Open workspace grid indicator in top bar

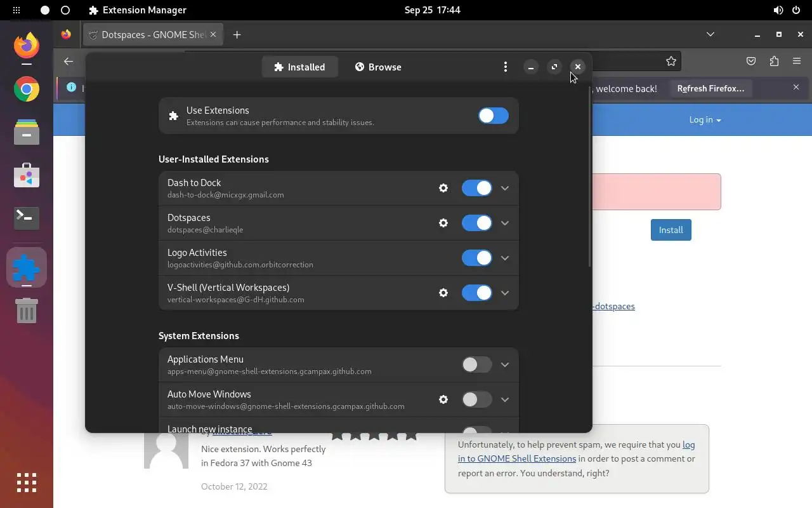tap(16, 10)
